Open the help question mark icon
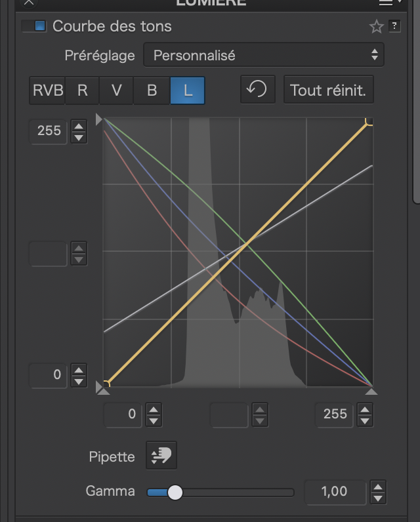 pos(394,26)
